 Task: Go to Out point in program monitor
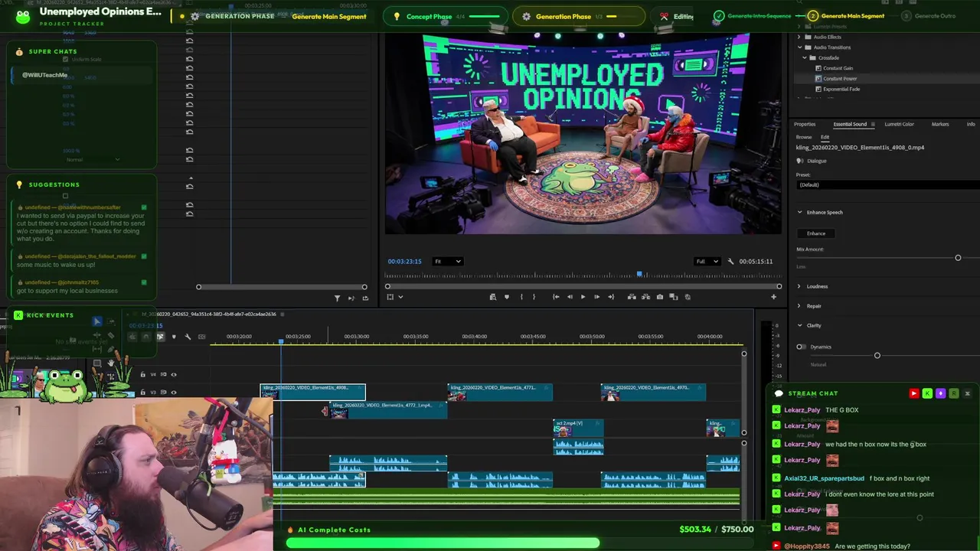pyautogui.click(x=610, y=297)
